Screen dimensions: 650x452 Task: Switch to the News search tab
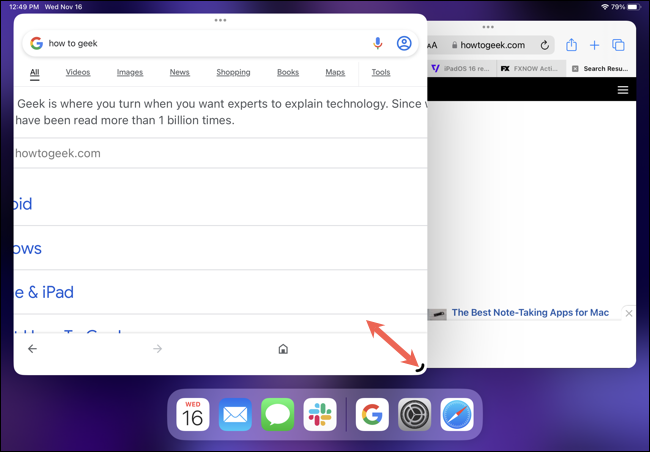(179, 72)
